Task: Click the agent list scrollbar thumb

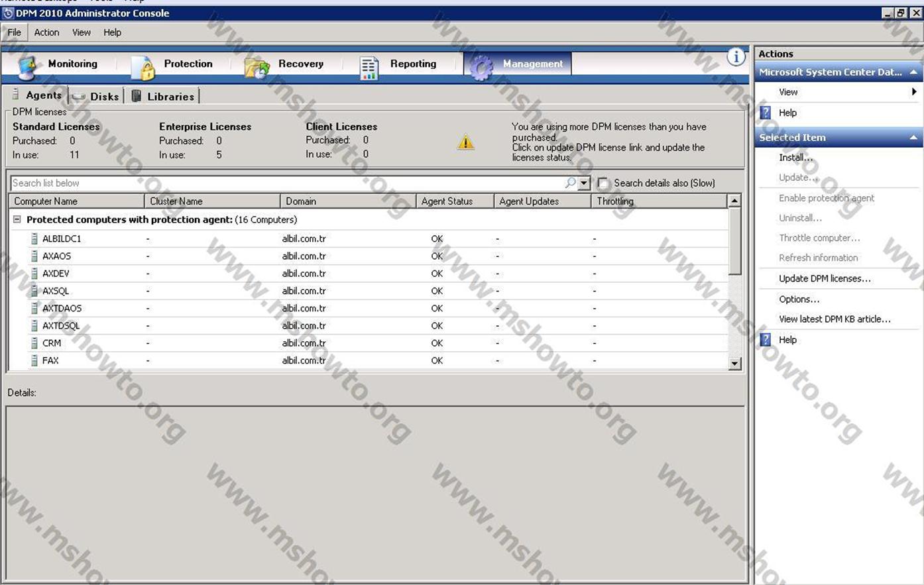Action: click(734, 241)
